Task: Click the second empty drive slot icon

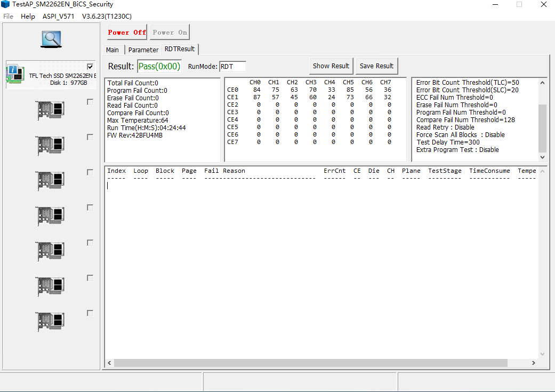Action: coord(51,146)
